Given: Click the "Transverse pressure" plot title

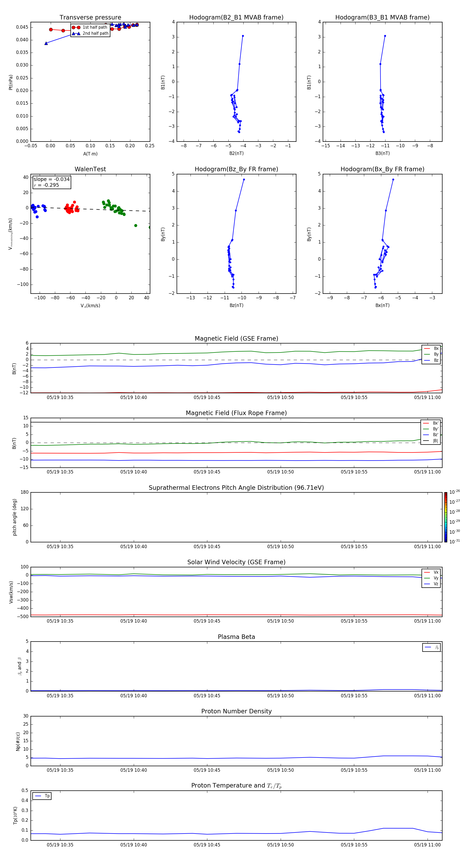Looking at the screenshot, I should pos(90,18).
